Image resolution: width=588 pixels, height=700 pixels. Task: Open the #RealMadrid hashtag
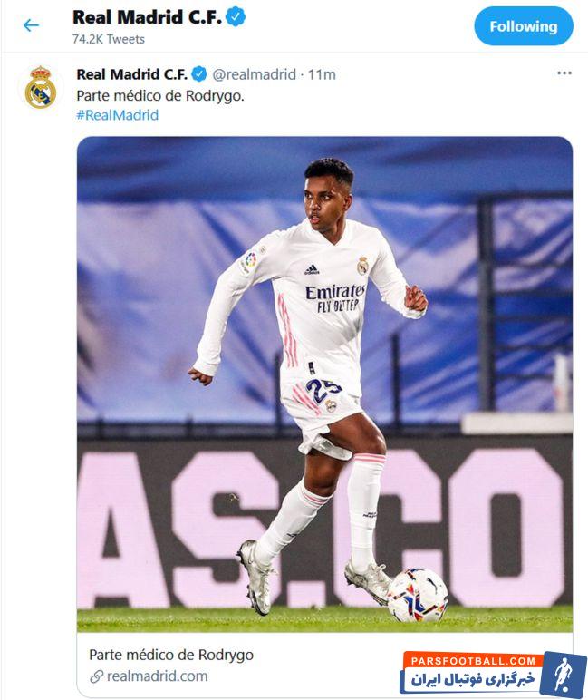[118, 115]
